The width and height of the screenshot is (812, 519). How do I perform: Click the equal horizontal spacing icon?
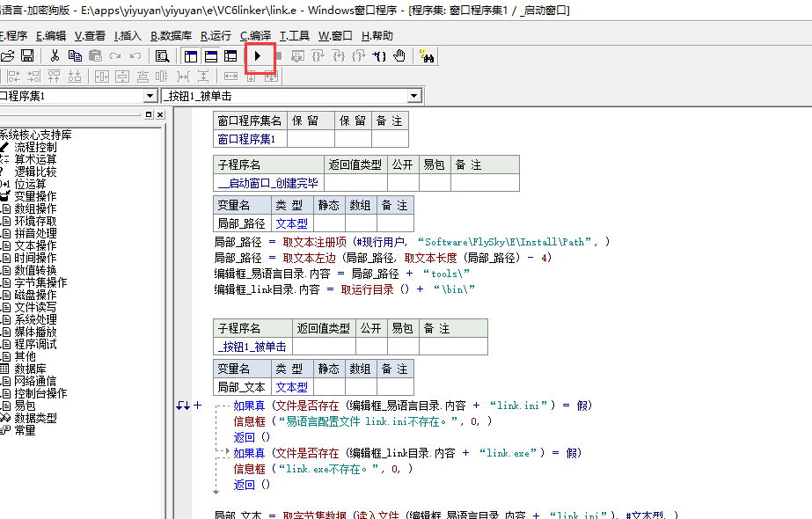point(183,77)
